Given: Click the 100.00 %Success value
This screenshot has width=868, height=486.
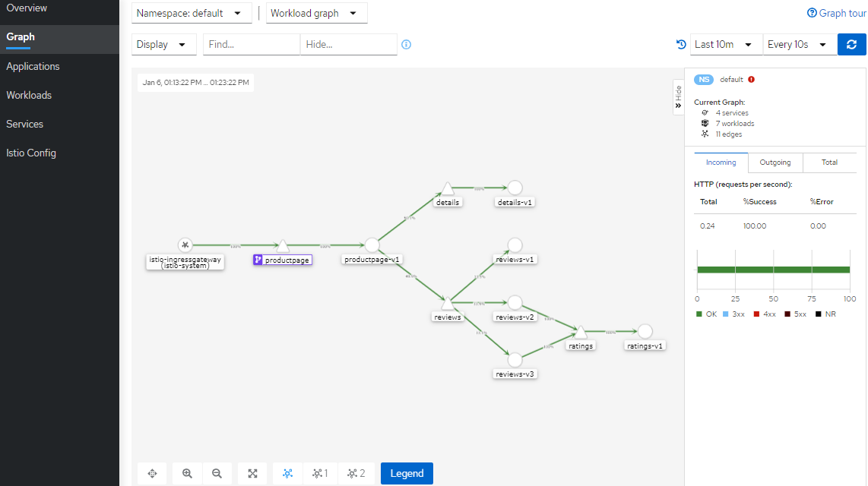Looking at the screenshot, I should click(x=755, y=226).
